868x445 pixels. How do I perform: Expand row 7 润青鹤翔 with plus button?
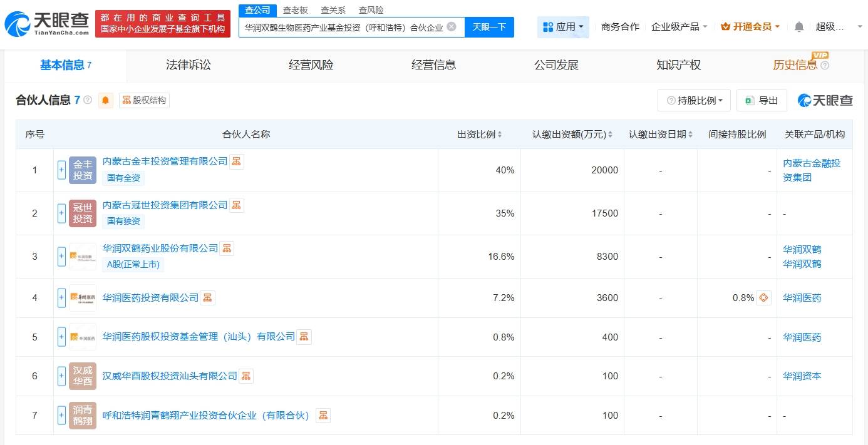coord(61,415)
